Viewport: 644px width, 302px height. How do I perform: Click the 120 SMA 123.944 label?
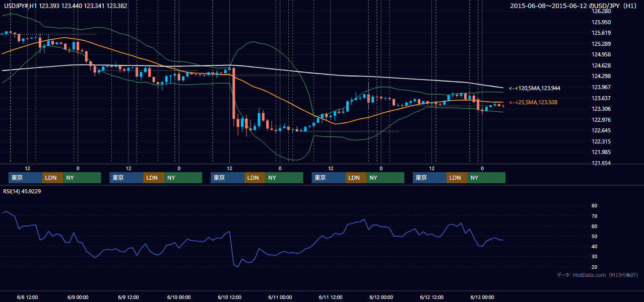pos(535,88)
